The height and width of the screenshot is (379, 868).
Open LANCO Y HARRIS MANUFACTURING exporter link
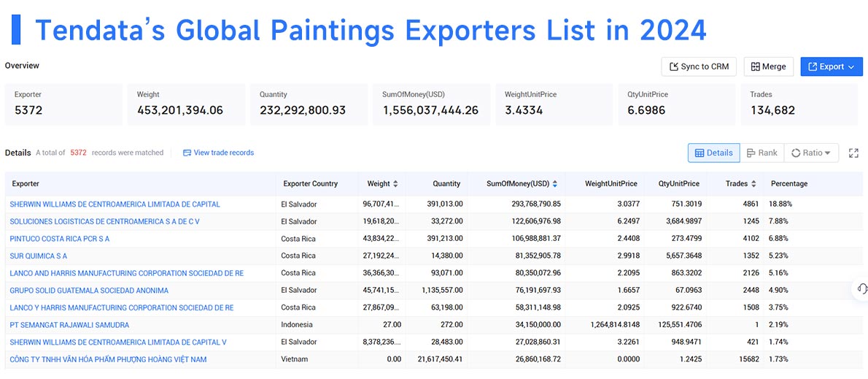coord(122,307)
